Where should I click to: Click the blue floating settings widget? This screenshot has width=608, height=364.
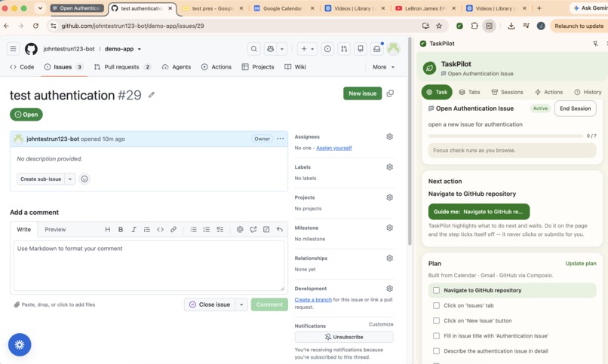pos(20,344)
